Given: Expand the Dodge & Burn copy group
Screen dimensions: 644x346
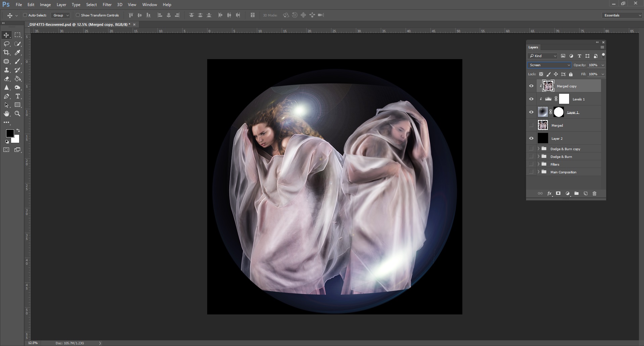Looking at the screenshot, I should click(x=539, y=148).
